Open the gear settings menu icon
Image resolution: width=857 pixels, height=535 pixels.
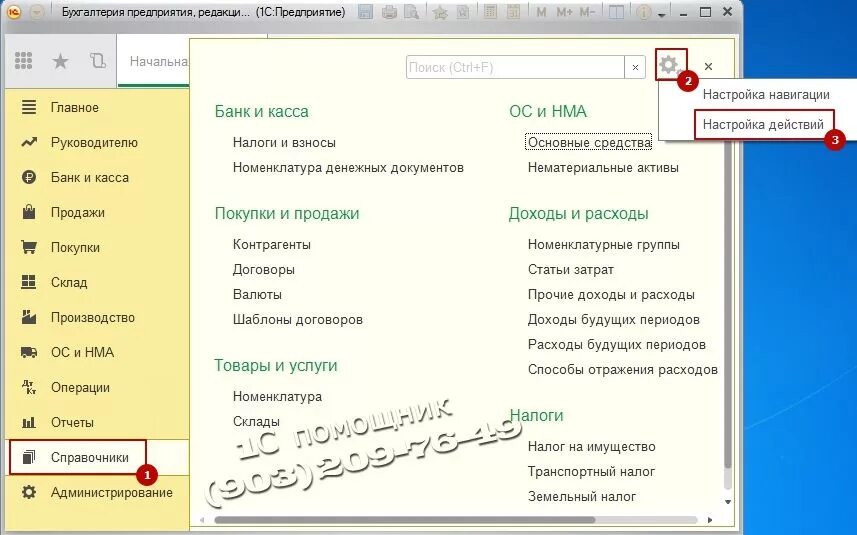coord(671,65)
